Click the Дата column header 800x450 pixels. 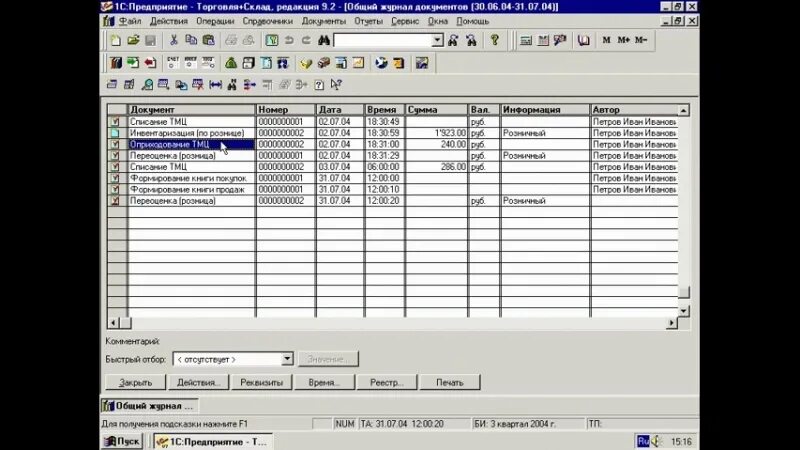(x=340, y=110)
